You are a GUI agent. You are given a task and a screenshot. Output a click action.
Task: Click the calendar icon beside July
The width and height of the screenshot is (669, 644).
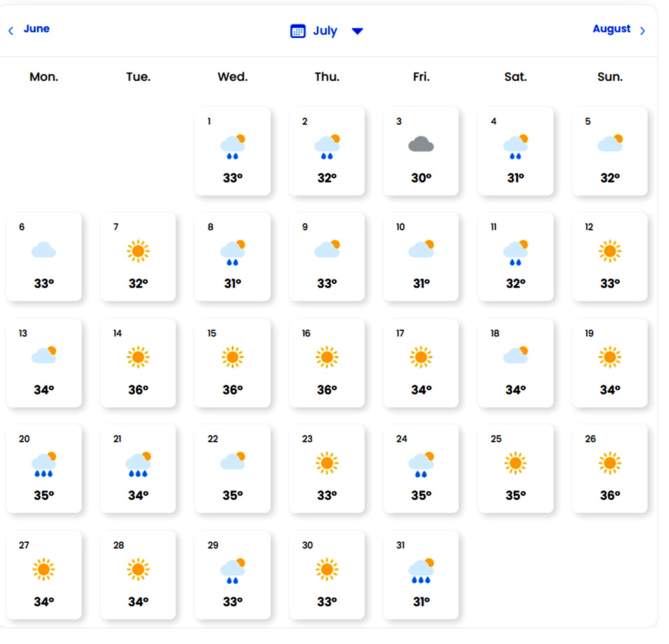coord(298,31)
